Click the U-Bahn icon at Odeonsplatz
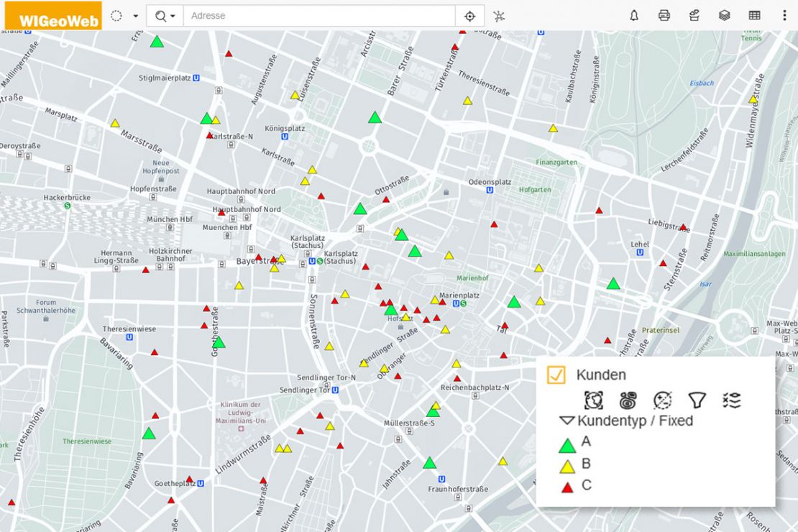The image size is (798, 532). [x=490, y=191]
